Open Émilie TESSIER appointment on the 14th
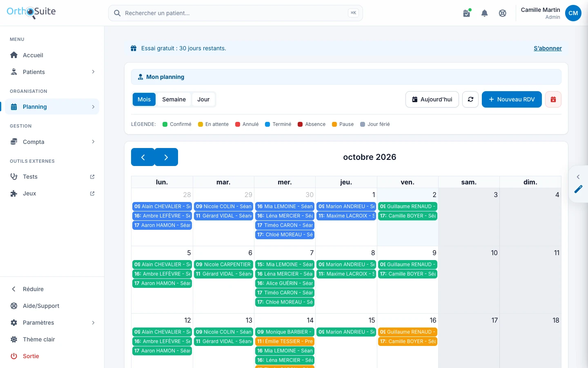Screen dimensions: 588x368 [x=285, y=341]
